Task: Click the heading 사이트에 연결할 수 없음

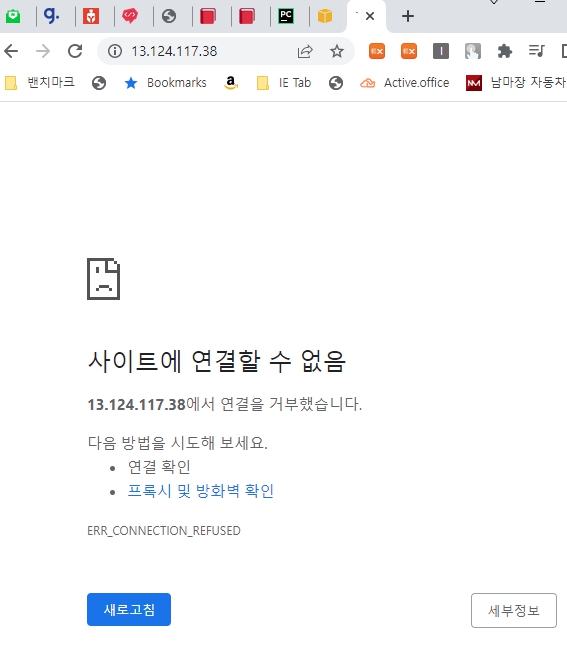Action: [x=217, y=362]
